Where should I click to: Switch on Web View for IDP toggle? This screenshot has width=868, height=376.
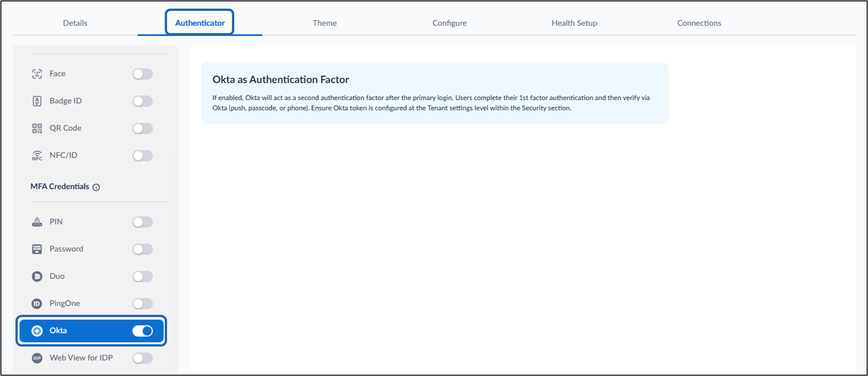pos(143,358)
